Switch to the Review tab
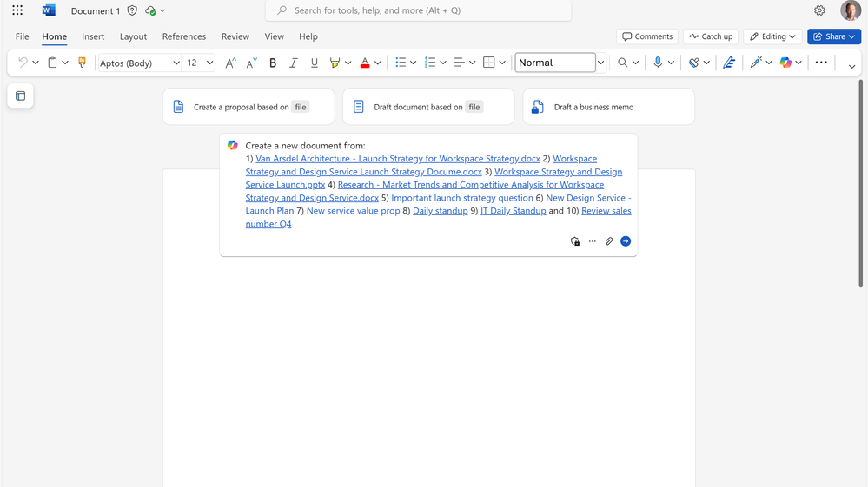Screen dimensions: 868x487 point(235,36)
